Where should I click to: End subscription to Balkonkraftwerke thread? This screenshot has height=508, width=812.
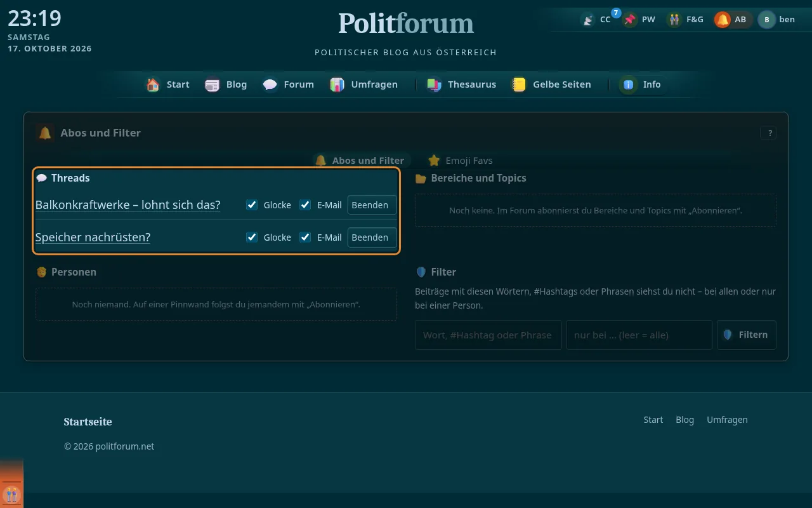(372, 204)
